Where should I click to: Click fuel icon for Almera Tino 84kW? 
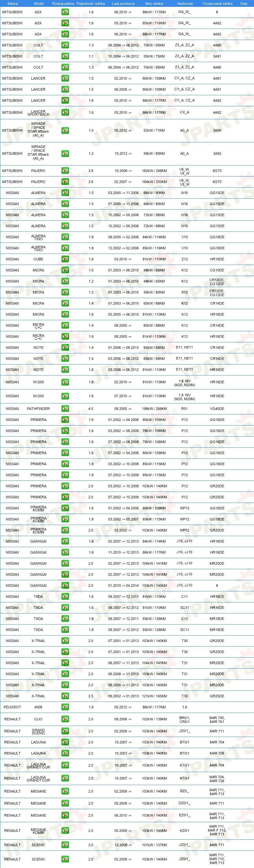click(65, 237)
